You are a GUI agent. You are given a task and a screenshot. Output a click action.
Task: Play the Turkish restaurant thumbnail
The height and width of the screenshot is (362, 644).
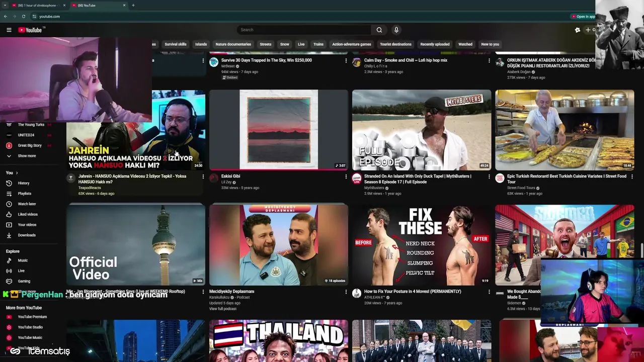pyautogui.click(x=565, y=130)
